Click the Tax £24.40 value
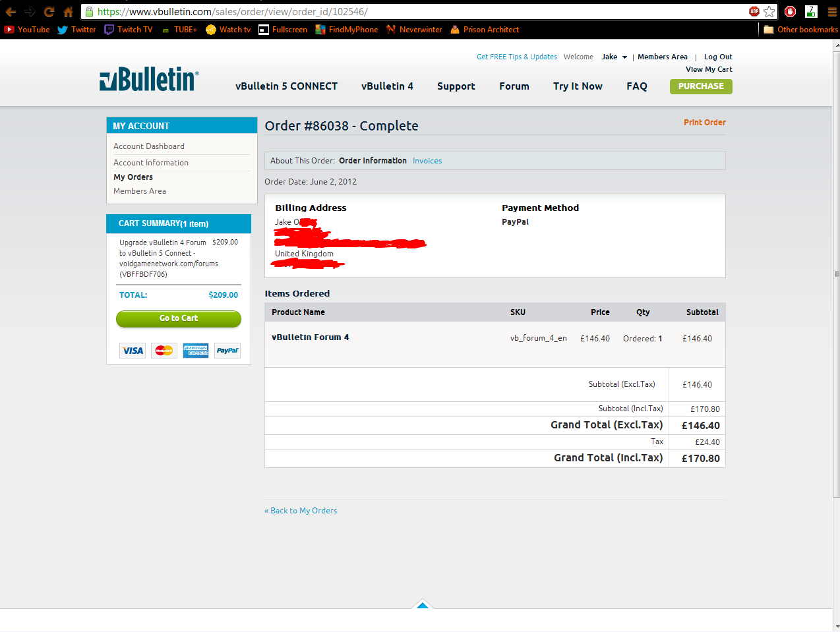 pyautogui.click(x=707, y=442)
